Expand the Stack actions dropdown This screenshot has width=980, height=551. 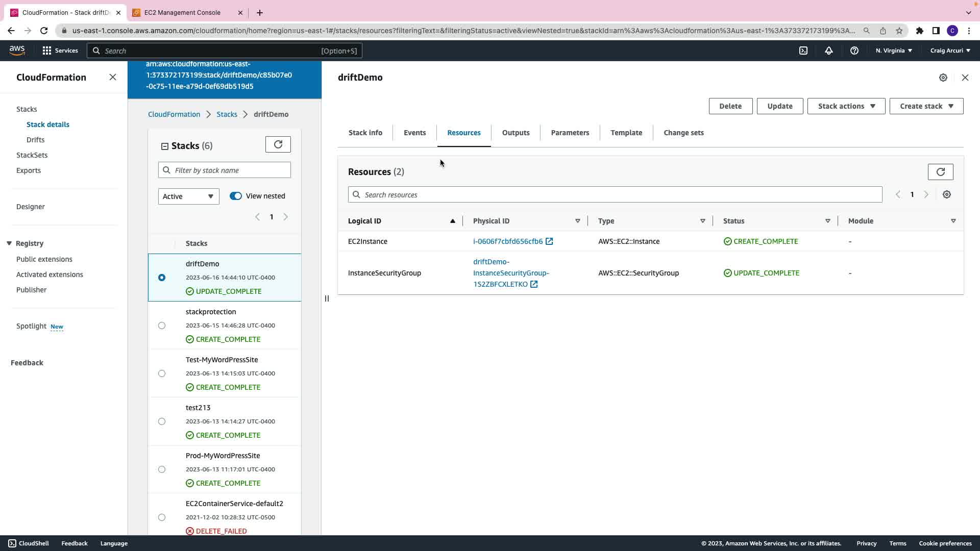click(x=846, y=106)
